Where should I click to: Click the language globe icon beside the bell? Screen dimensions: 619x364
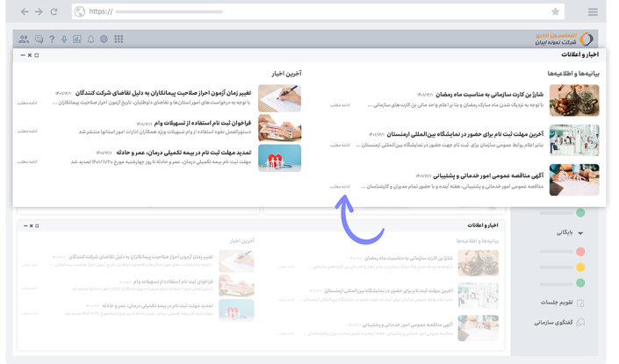pyautogui.click(x=104, y=39)
